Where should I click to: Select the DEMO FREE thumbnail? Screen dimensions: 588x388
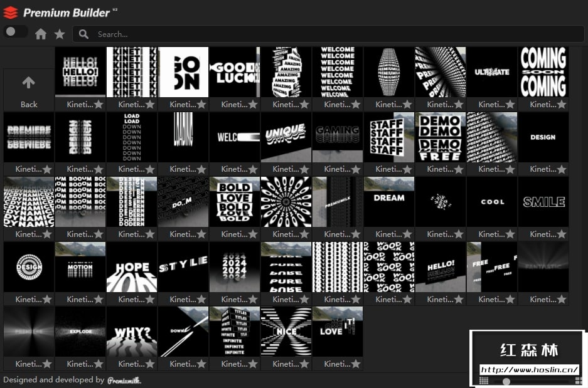441,137
